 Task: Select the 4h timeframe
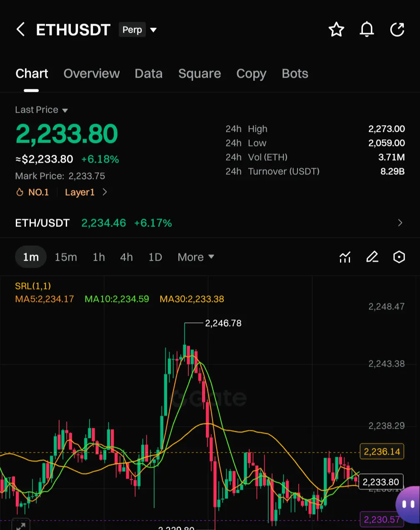[x=127, y=257]
